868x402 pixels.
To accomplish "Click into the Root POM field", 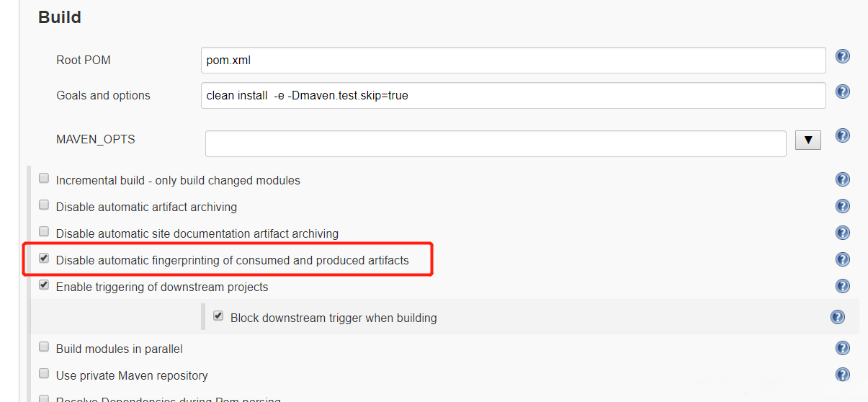I will pos(513,60).
